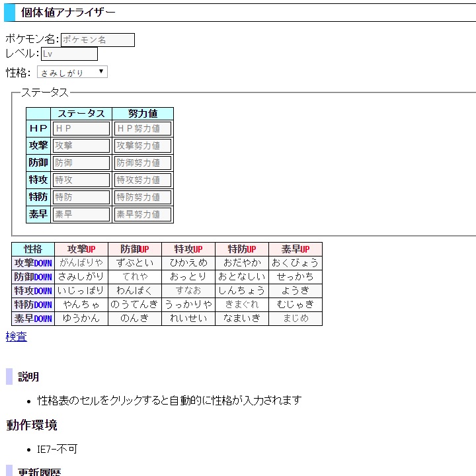Click the HP努力値 input field
476x476 pixels.
pos(143,128)
